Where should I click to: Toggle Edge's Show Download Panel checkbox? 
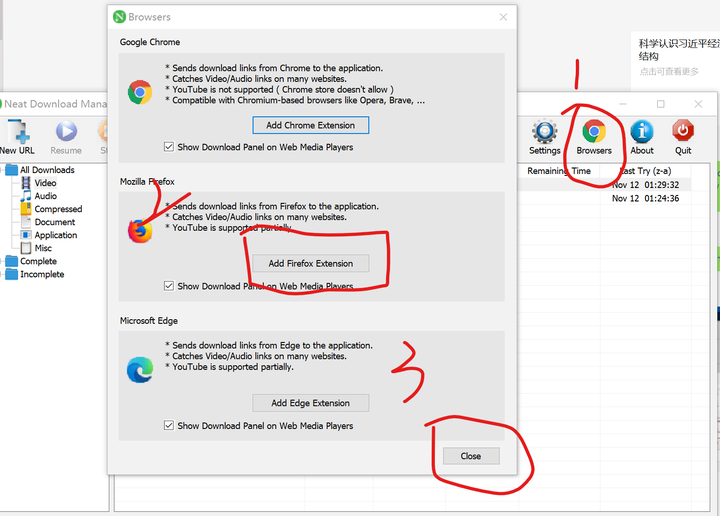pos(169,426)
